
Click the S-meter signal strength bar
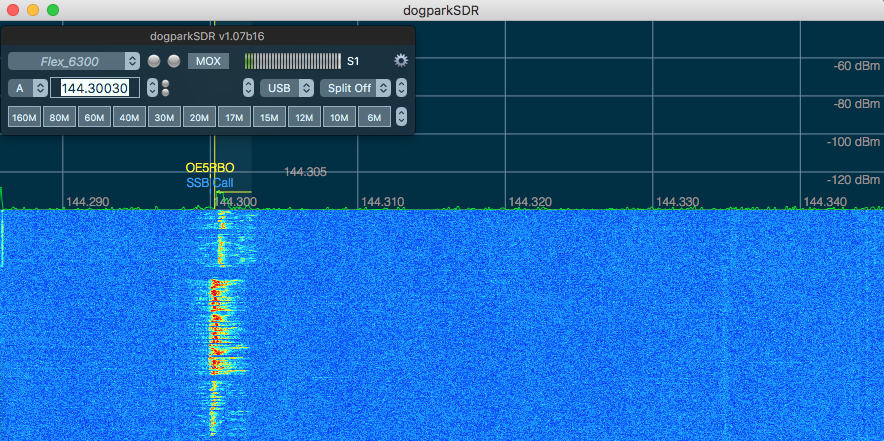tap(291, 61)
